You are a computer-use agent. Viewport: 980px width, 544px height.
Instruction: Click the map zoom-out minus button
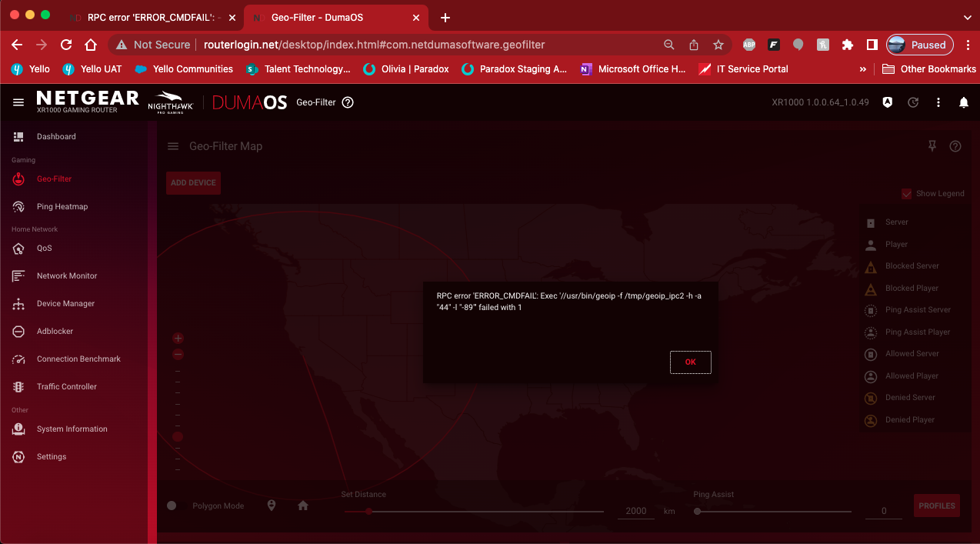178,355
